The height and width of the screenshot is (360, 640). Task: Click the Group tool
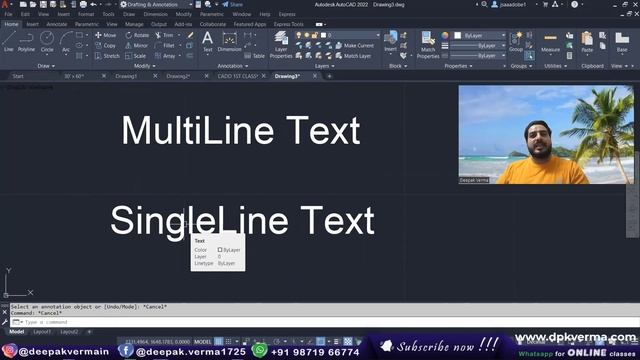coord(516,42)
